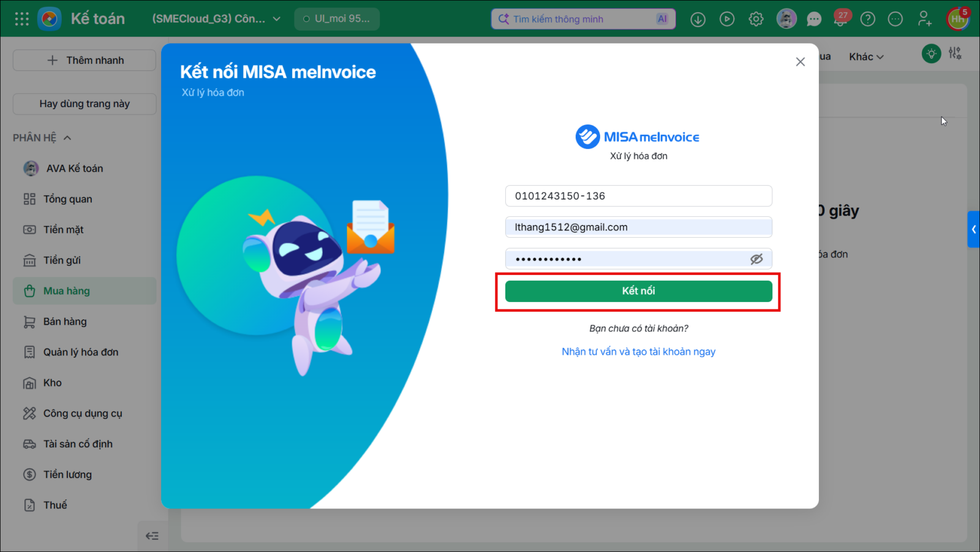
Task: Open Nhận tư vấn và tạo tài khoản ngay link
Action: click(x=638, y=352)
